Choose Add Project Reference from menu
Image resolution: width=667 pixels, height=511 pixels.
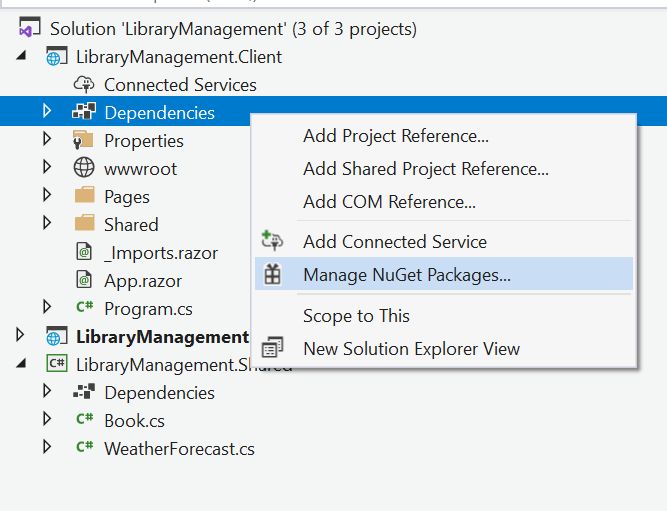pyautogui.click(x=396, y=136)
